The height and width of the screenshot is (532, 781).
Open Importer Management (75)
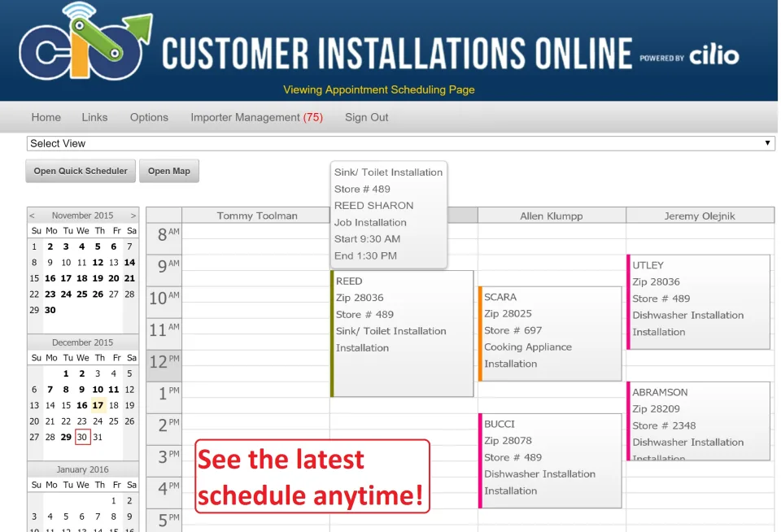(256, 117)
